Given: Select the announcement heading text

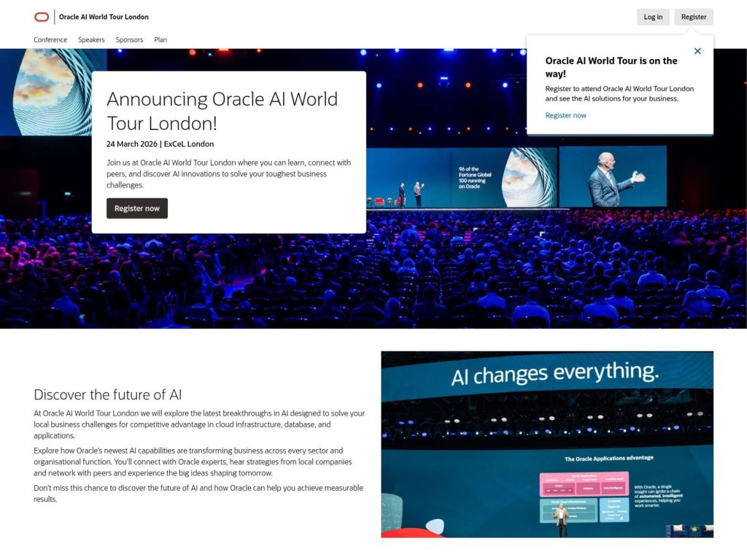Looking at the screenshot, I should pos(222,111).
